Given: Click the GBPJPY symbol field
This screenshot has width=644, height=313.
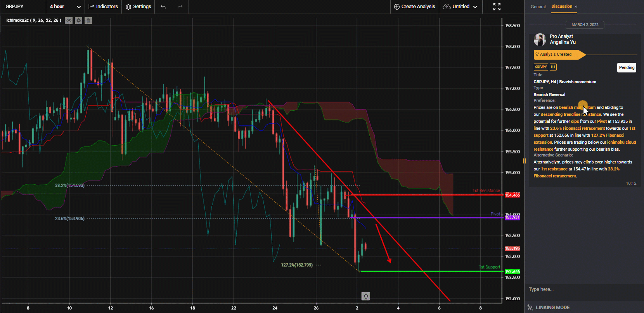Looking at the screenshot, I should pyautogui.click(x=23, y=7).
